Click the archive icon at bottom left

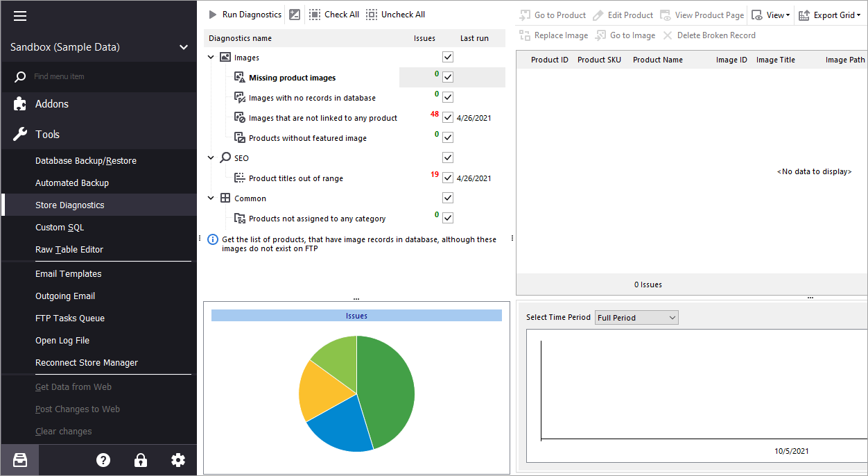click(19, 459)
